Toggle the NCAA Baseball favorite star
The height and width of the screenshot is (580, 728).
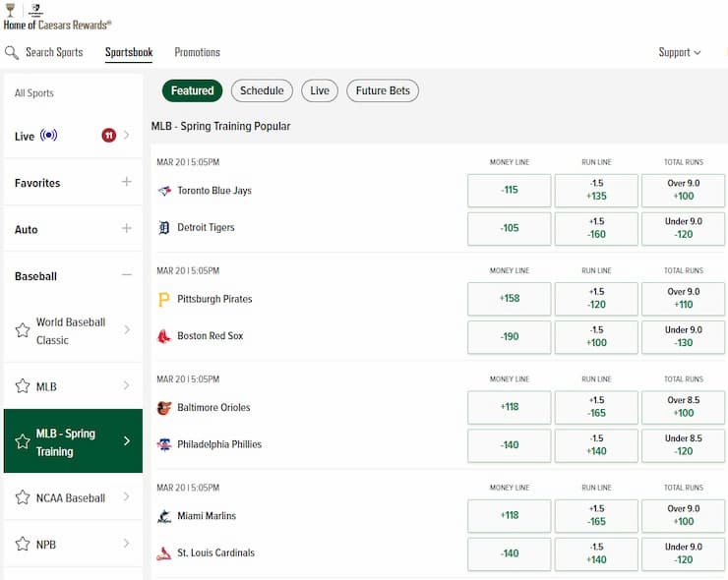point(23,497)
